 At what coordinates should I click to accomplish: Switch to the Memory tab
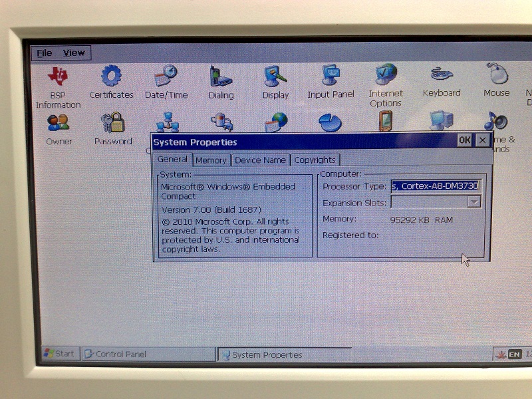(211, 160)
